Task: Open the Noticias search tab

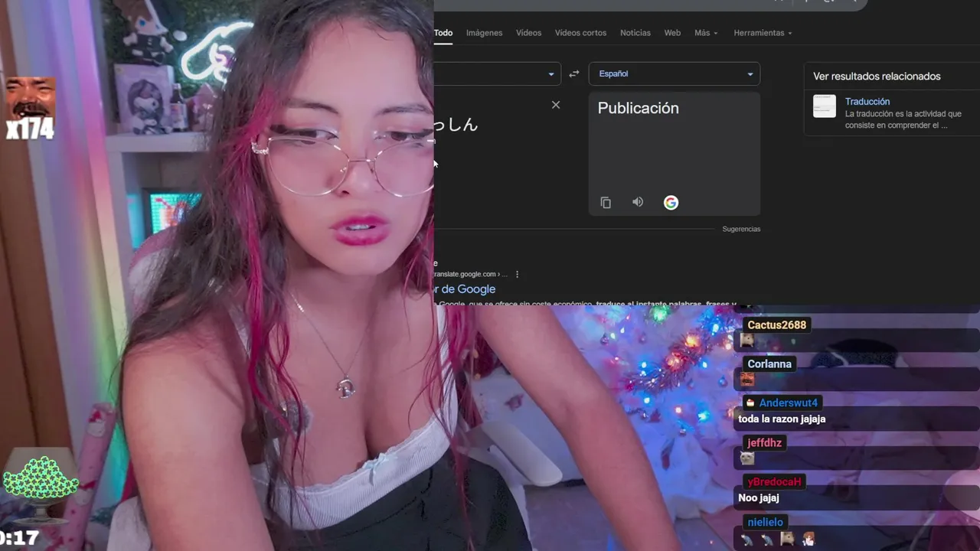Action: click(635, 33)
